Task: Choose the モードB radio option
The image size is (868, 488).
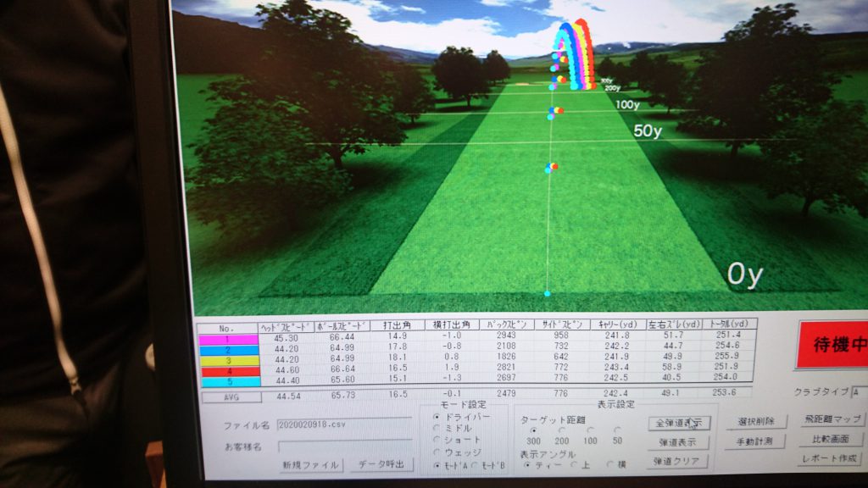Action: (x=475, y=466)
